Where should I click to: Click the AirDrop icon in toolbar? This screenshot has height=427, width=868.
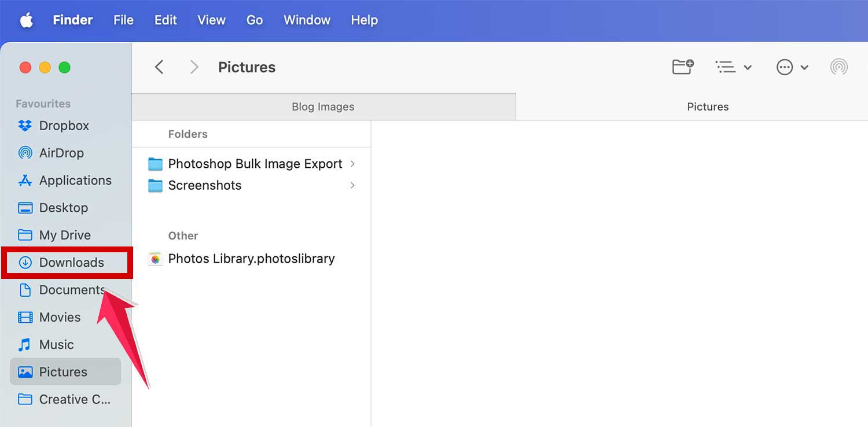click(838, 67)
